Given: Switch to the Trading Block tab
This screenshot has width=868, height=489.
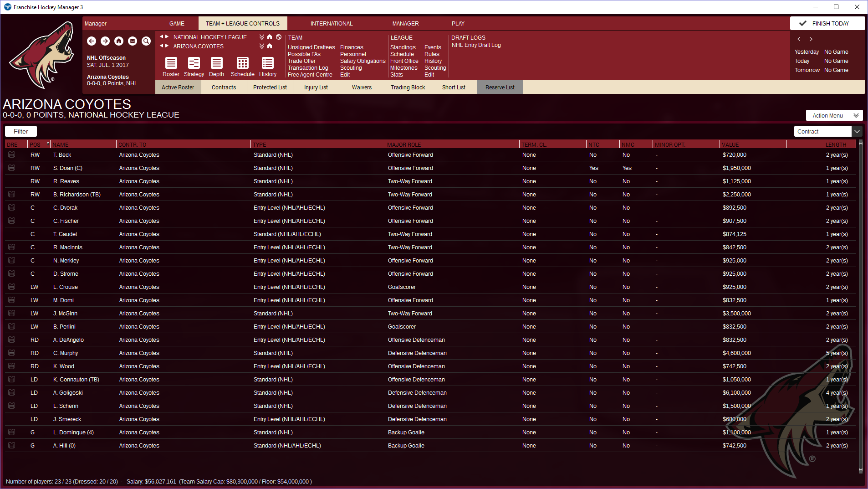Looking at the screenshot, I should click(x=408, y=88).
